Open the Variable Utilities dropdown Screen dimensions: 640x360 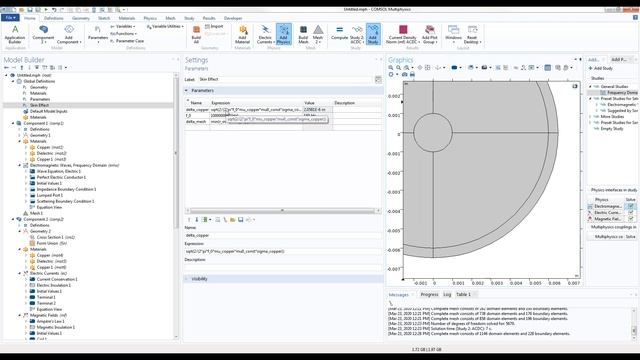(165, 27)
